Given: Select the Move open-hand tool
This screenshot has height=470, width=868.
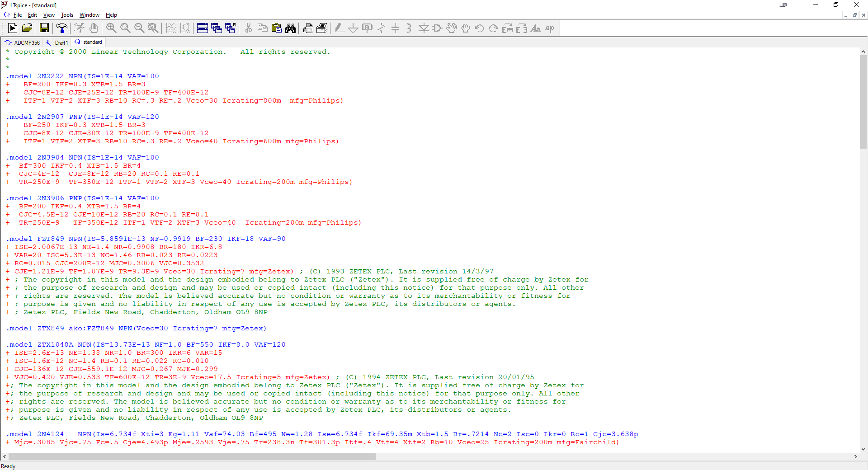Looking at the screenshot, I should (x=452, y=28).
